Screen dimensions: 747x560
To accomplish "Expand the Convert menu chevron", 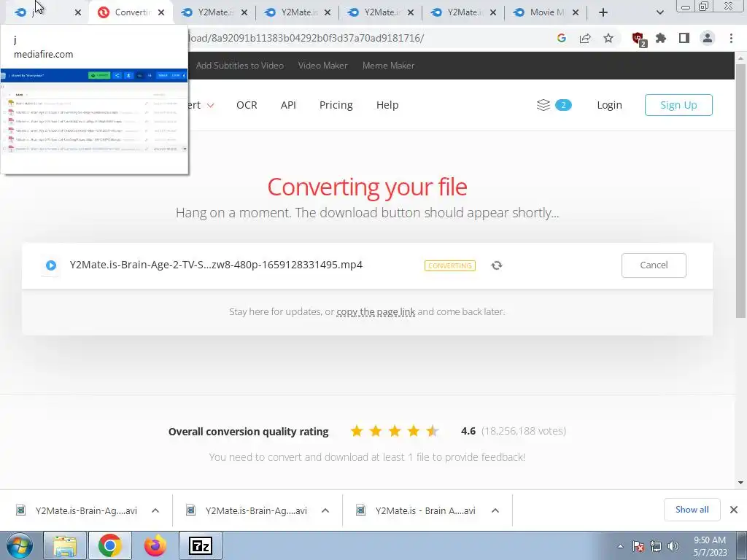I will tap(210, 105).
